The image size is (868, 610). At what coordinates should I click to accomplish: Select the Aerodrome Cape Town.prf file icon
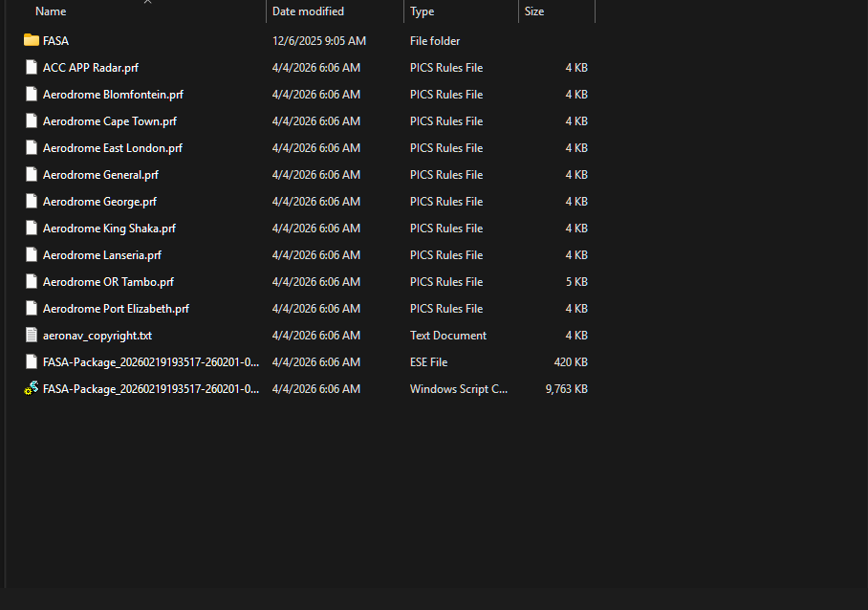click(x=32, y=121)
